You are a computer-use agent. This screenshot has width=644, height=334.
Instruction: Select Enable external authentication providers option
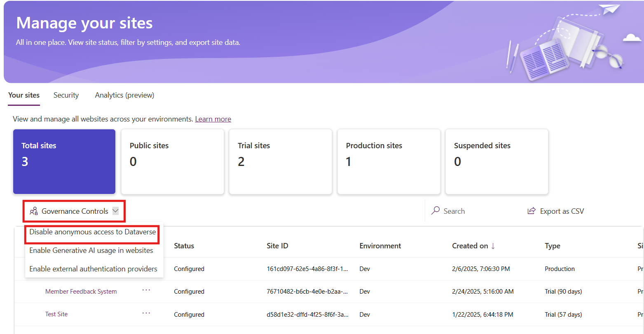point(93,269)
